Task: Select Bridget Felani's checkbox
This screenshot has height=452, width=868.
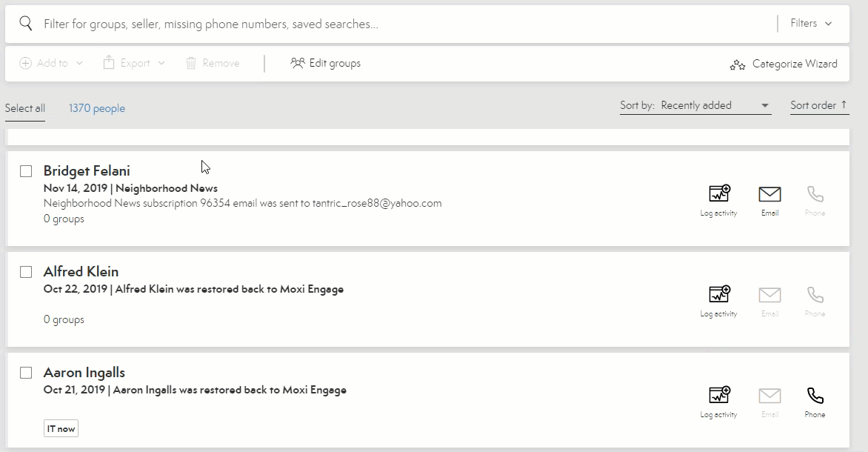Action: [x=26, y=171]
